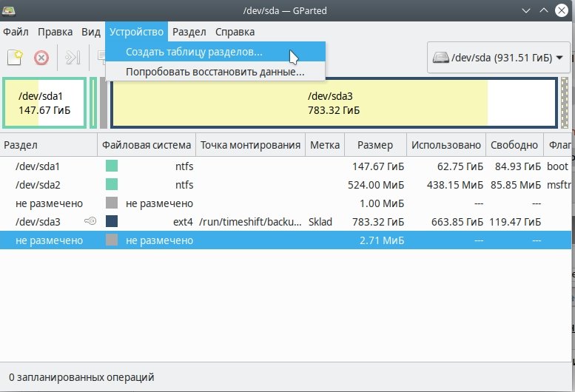Open the Раздел menu

coord(189,32)
